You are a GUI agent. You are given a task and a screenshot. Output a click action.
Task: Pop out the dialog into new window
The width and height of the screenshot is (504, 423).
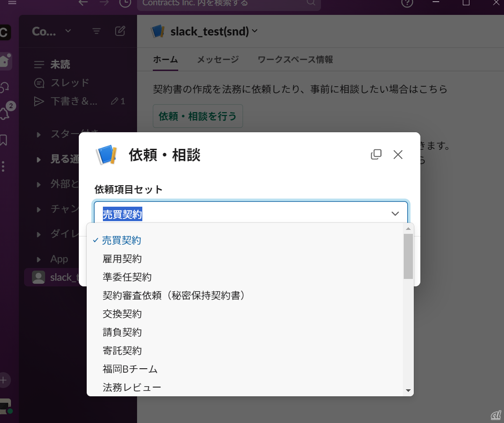coord(376,155)
